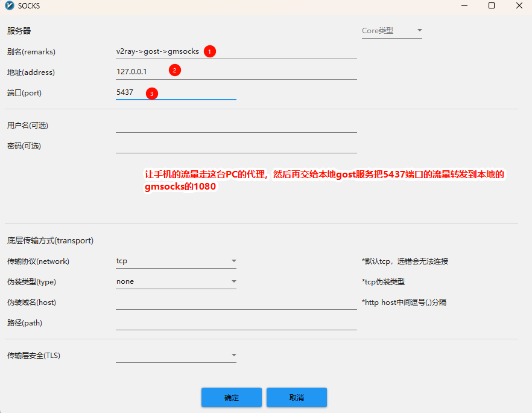Click the red annotation marker 3

click(152, 94)
